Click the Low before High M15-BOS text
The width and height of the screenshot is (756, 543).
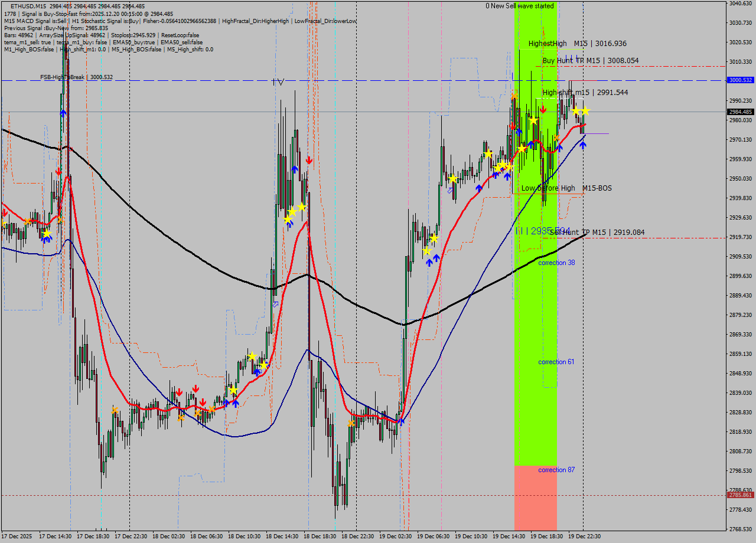click(x=567, y=188)
